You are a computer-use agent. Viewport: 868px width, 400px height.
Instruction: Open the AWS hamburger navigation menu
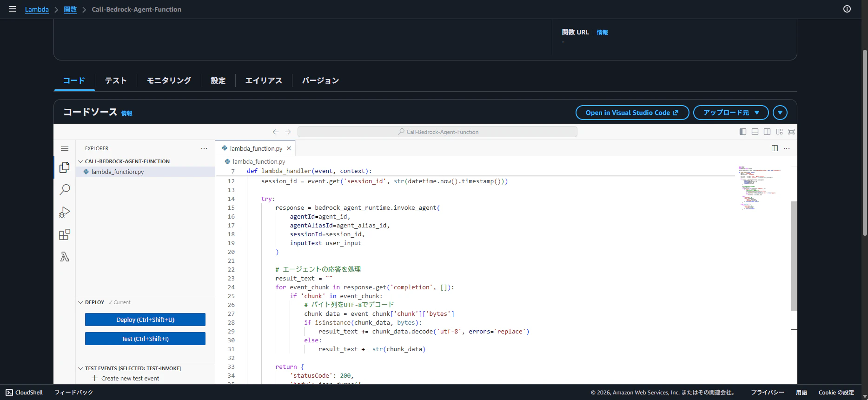13,9
